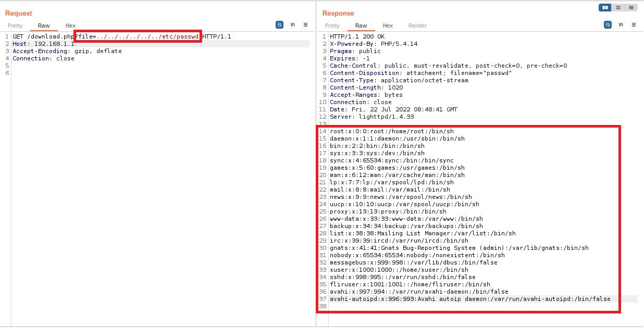The height and width of the screenshot is (328, 644).
Task: Open the Hex tab in Response panel
Action: (x=388, y=26)
